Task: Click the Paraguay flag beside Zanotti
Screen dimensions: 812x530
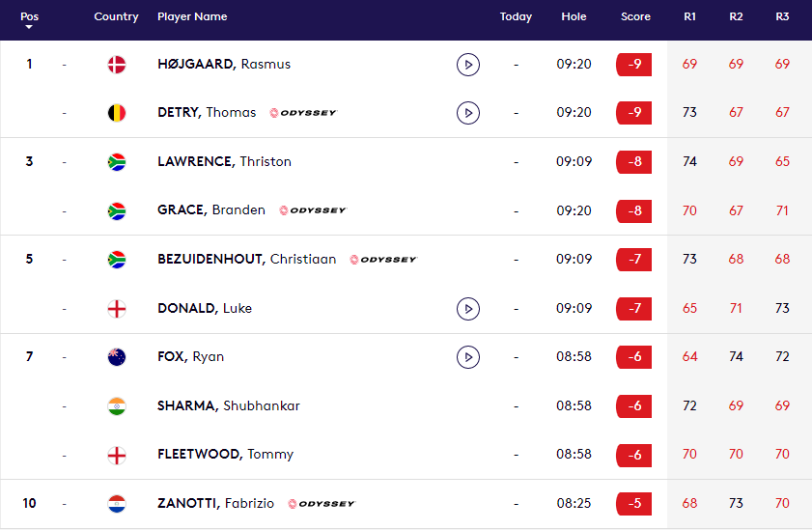Action: [117, 504]
